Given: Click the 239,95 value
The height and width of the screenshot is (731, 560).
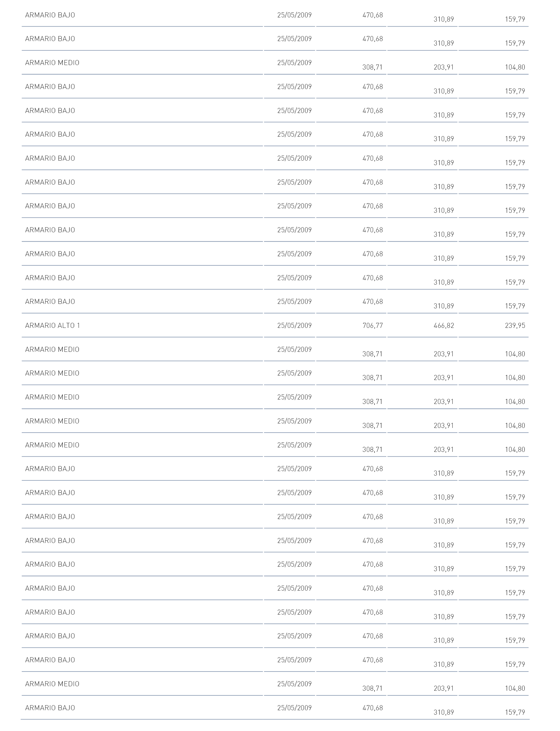Looking at the screenshot, I should (515, 325).
